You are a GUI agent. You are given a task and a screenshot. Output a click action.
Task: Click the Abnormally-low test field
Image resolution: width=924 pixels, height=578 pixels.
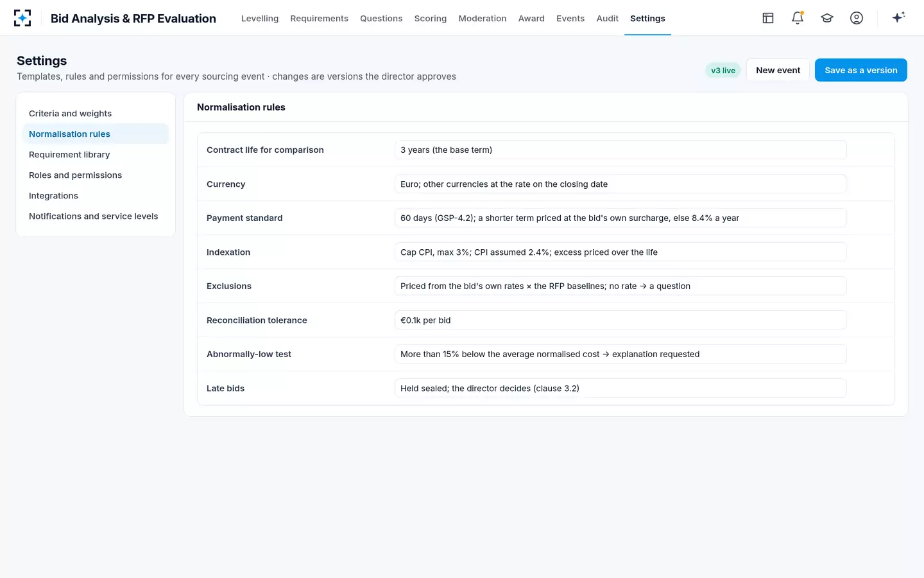(x=620, y=354)
